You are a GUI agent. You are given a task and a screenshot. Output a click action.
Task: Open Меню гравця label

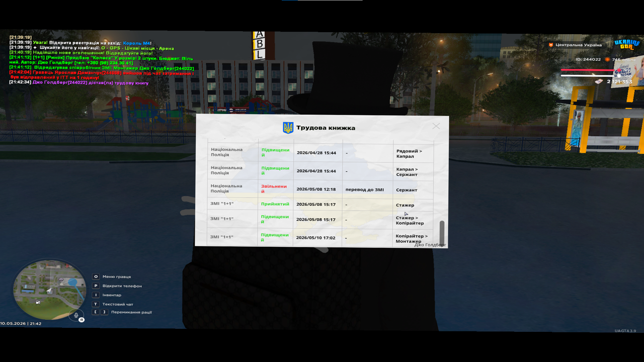click(117, 277)
